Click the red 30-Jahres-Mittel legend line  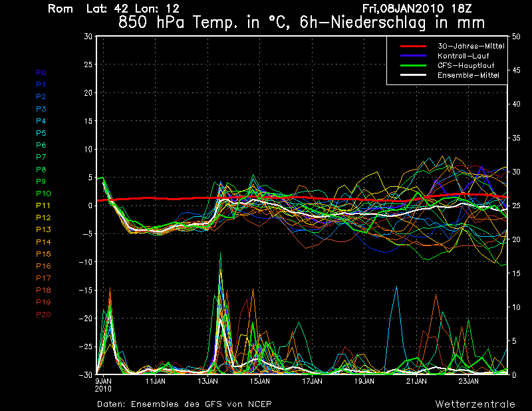tap(412, 46)
